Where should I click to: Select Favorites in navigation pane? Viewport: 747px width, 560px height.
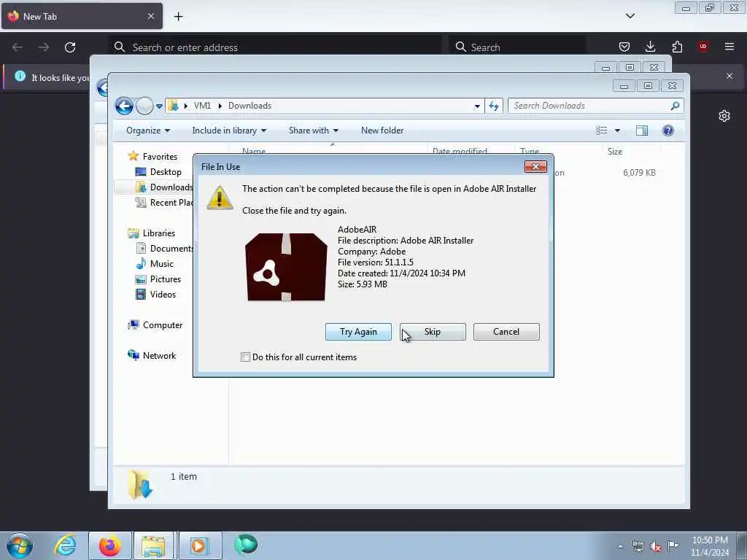click(160, 157)
